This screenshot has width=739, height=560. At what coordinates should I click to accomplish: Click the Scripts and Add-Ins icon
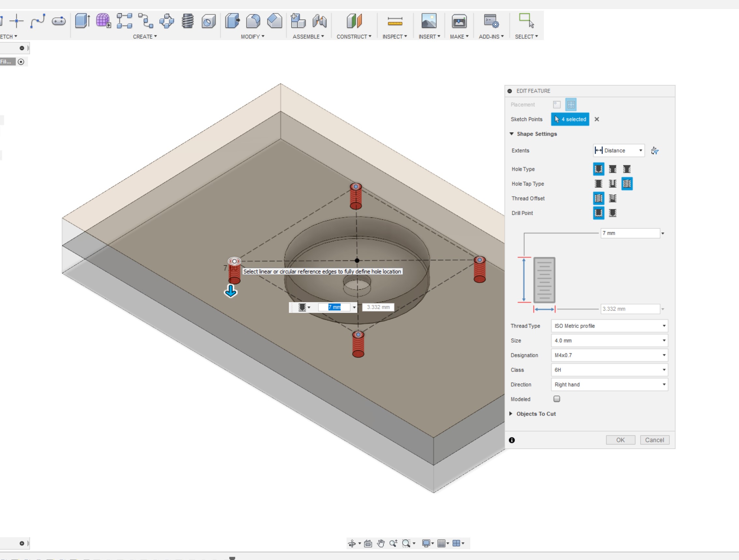click(491, 21)
